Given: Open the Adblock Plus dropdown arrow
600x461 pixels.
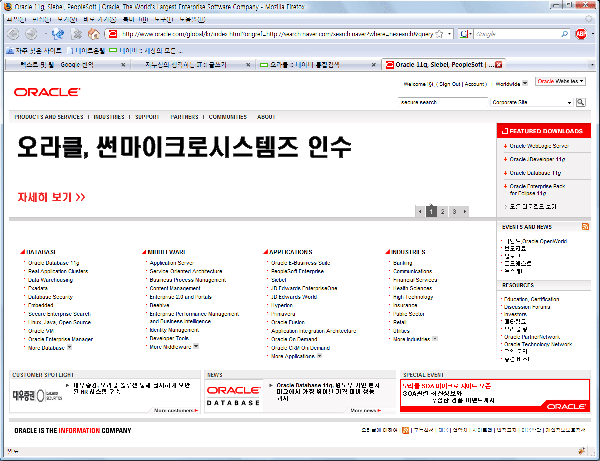Looking at the screenshot, I should 593,34.
